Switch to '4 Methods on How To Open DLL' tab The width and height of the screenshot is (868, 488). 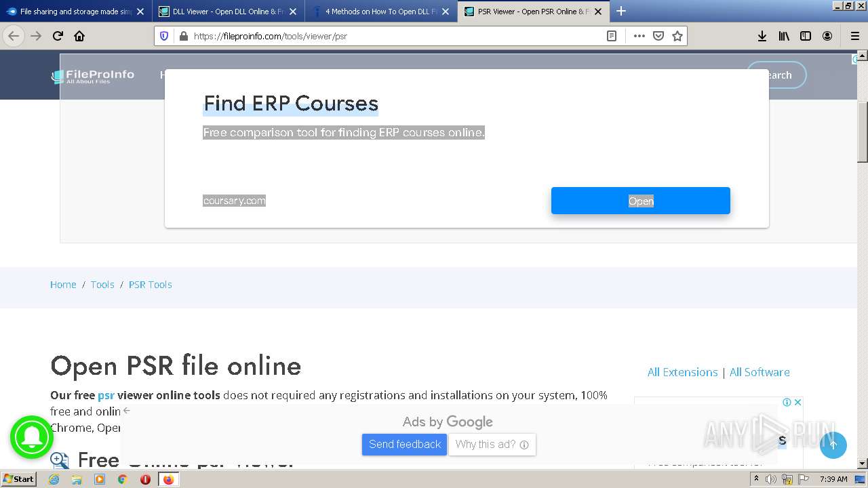(381, 12)
